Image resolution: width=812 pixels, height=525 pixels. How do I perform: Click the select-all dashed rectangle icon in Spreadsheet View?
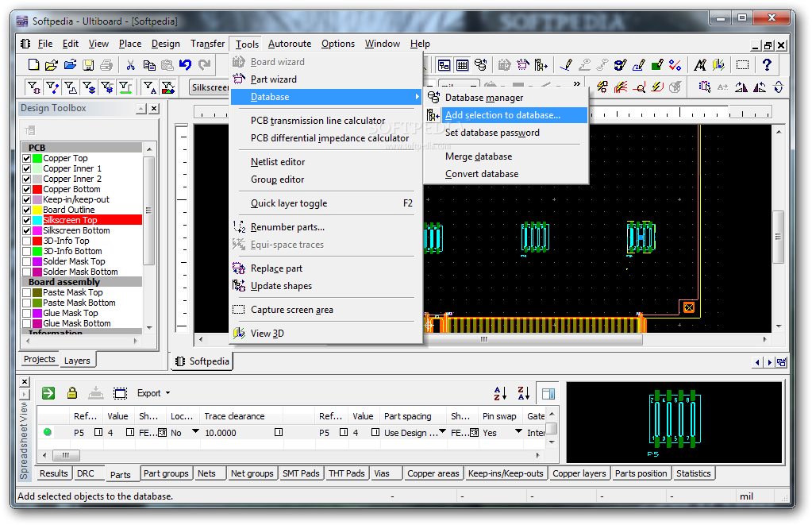[120, 393]
